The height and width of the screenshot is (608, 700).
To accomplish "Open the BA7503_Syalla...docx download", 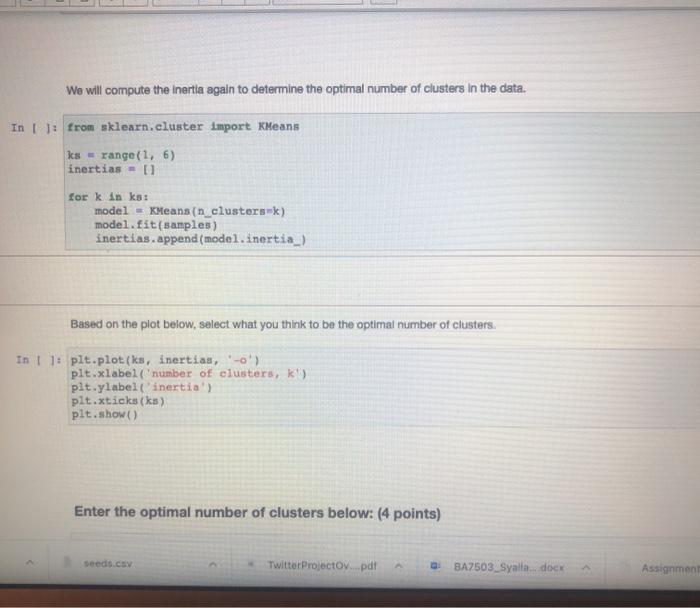I will [508, 567].
